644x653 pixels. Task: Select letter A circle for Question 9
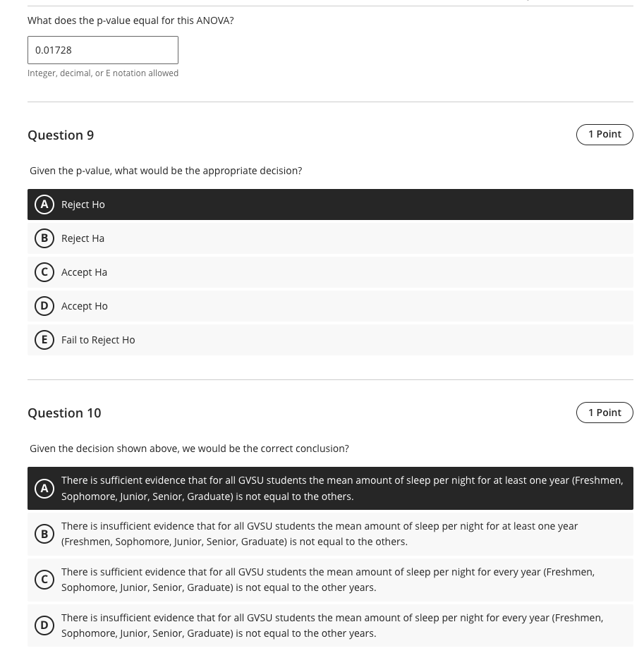(44, 205)
